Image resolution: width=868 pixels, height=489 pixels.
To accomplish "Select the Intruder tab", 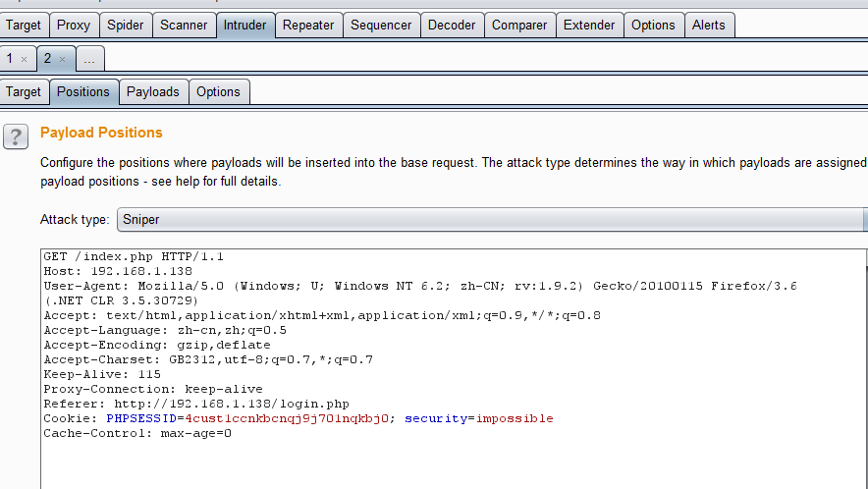I will point(244,26).
